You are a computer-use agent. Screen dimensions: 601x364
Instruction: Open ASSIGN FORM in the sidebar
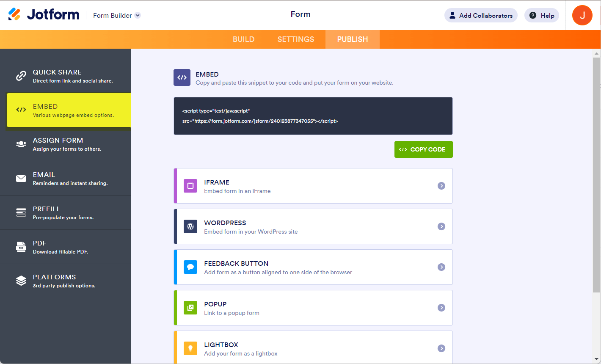pyautogui.click(x=66, y=144)
